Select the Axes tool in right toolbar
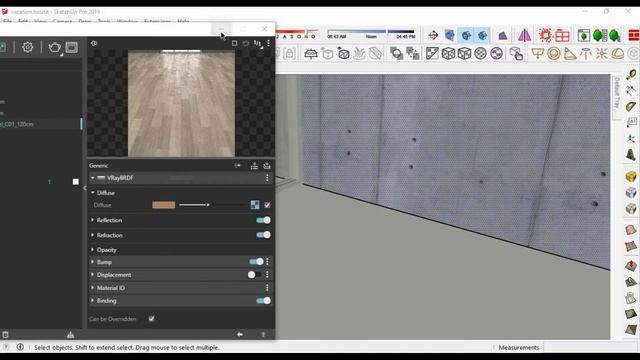The height and width of the screenshot is (360, 640). point(631,139)
